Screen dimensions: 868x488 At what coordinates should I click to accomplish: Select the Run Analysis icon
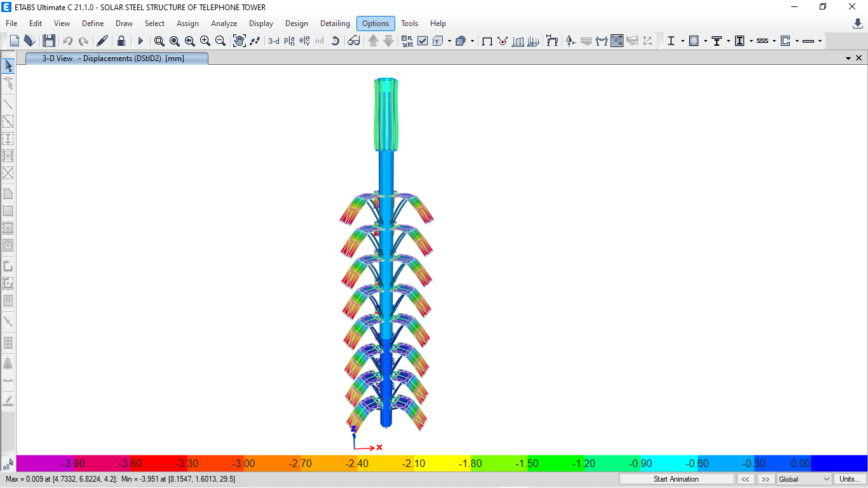[140, 40]
